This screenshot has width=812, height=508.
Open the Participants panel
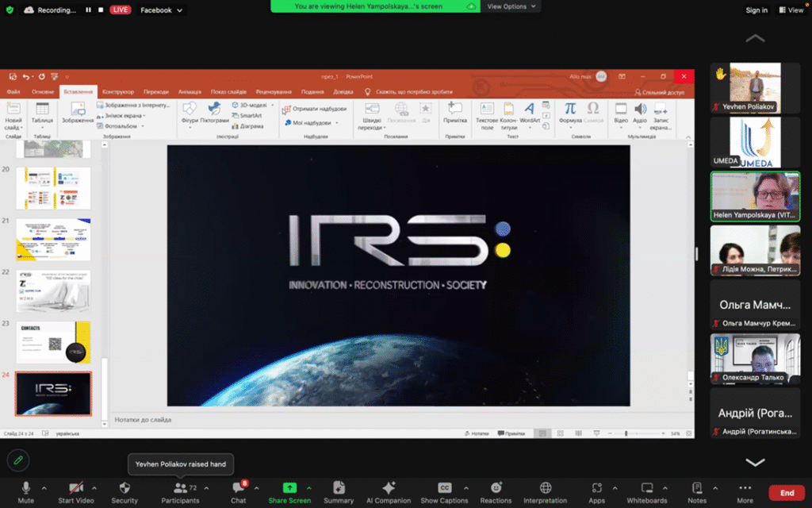click(x=180, y=492)
